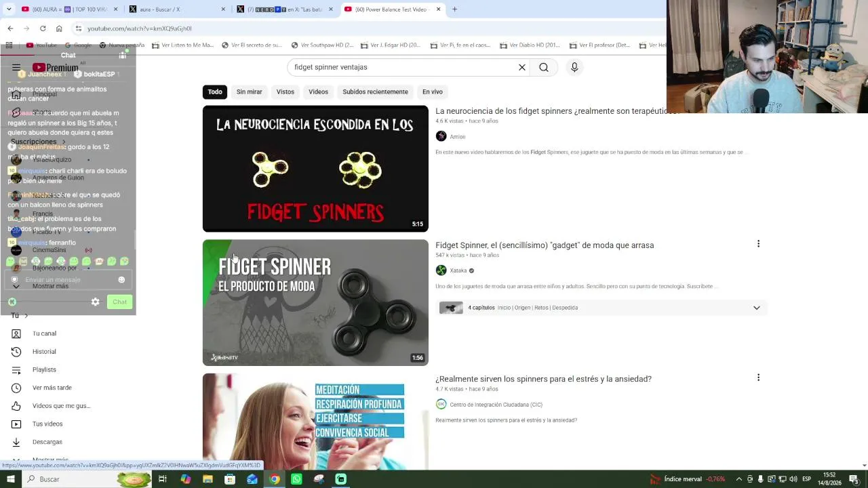Open 'Ver más tarde' in the sidebar
868x488 pixels.
(52, 388)
